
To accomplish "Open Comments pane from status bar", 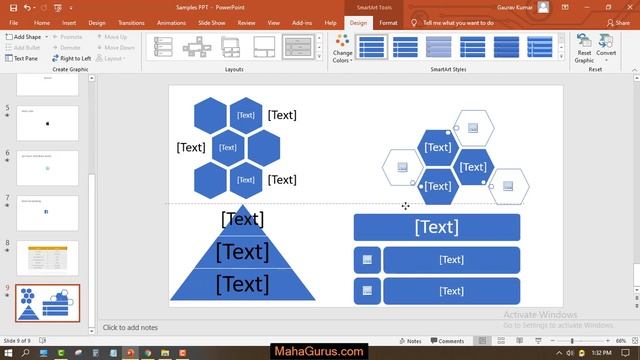I will [x=447, y=341].
